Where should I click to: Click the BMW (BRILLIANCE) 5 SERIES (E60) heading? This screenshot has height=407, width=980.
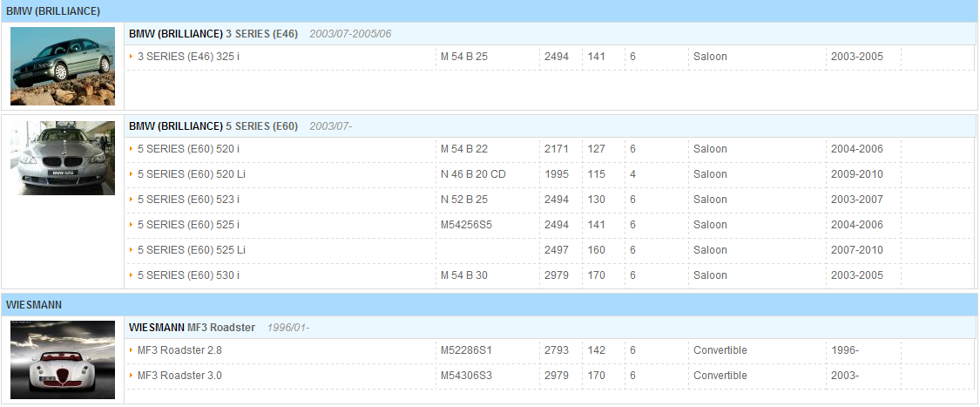(x=213, y=126)
